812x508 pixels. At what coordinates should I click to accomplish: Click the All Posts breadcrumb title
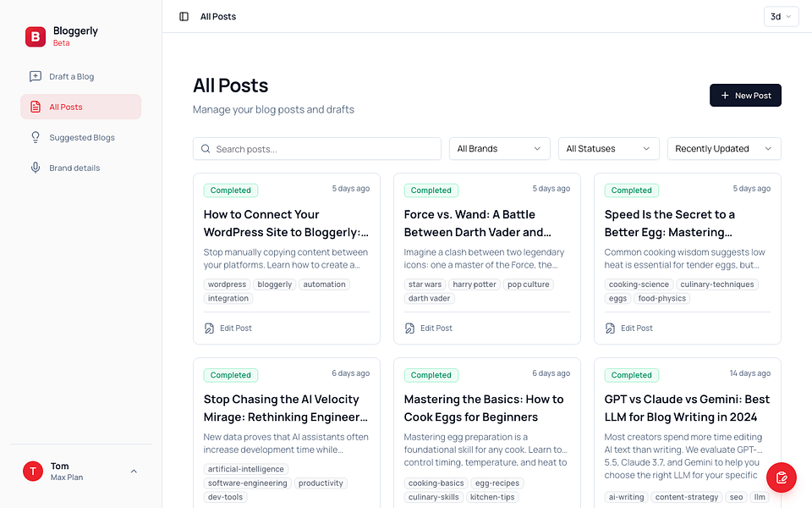[x=218, y=17]
